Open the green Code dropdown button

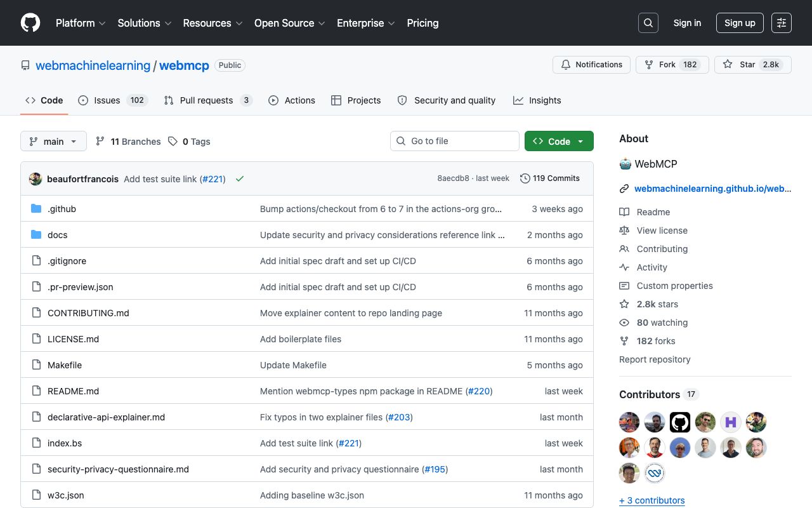click(559, 141)
